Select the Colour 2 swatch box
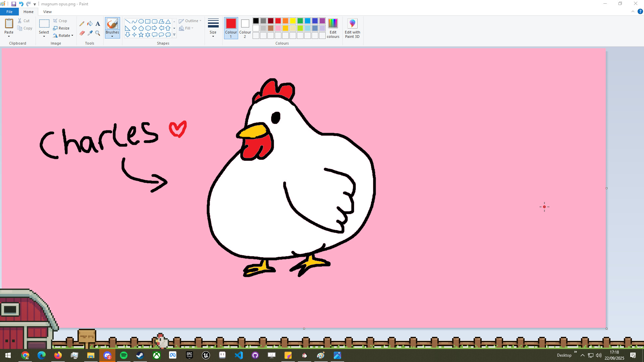This screenshot has width=644, height=362. click(x=245, y=23)
